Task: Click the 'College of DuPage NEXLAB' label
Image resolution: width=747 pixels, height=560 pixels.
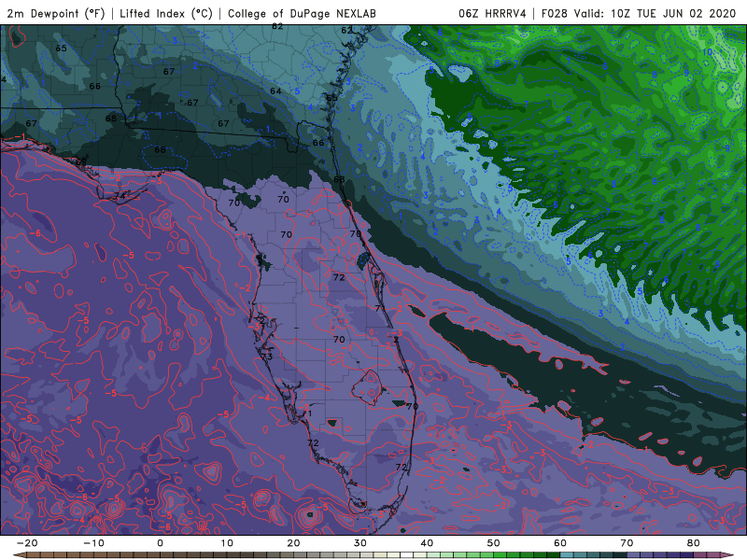Action: point(302,13)
